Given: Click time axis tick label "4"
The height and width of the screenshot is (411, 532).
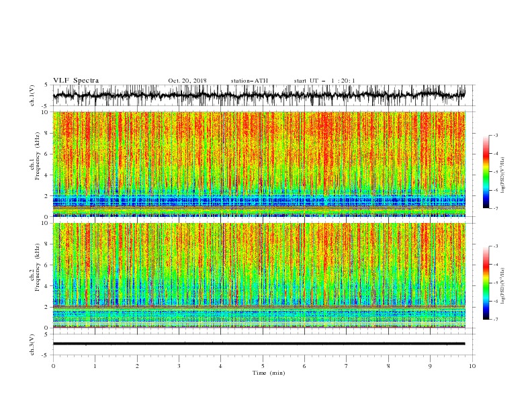Looking at the screenshot, I should pos(220,366).
